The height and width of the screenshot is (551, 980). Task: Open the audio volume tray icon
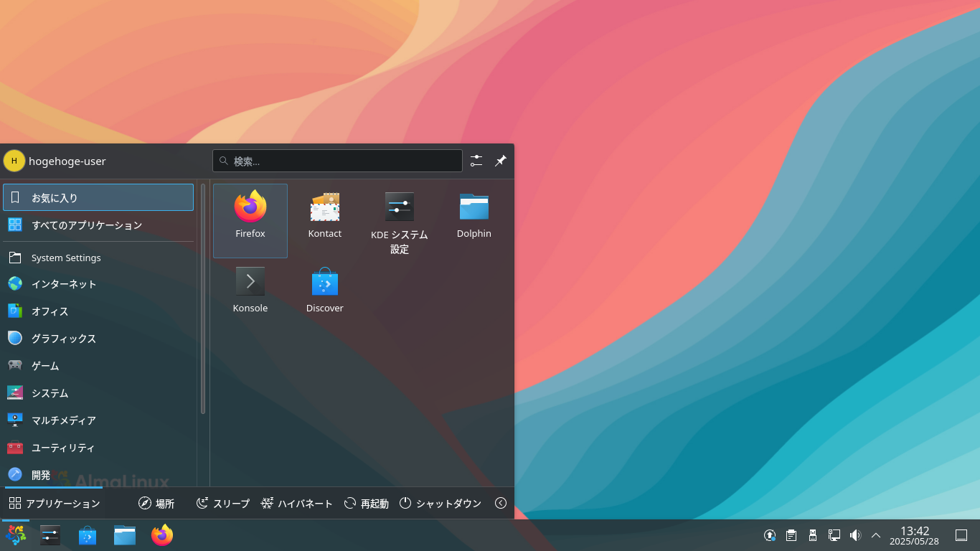[855, 535]
